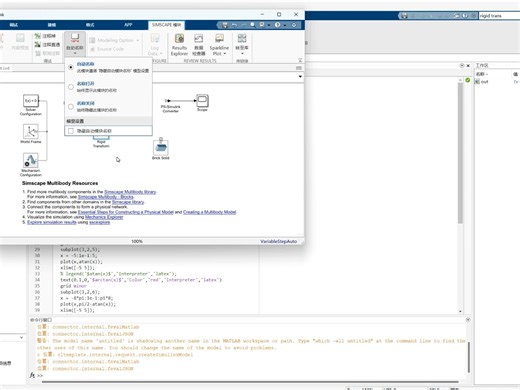The height and width of the screenshot is (390, 520).
Task: Switch to the SIMSCAPE block tab
Action: pyautogui.click(x=166, y=25)
